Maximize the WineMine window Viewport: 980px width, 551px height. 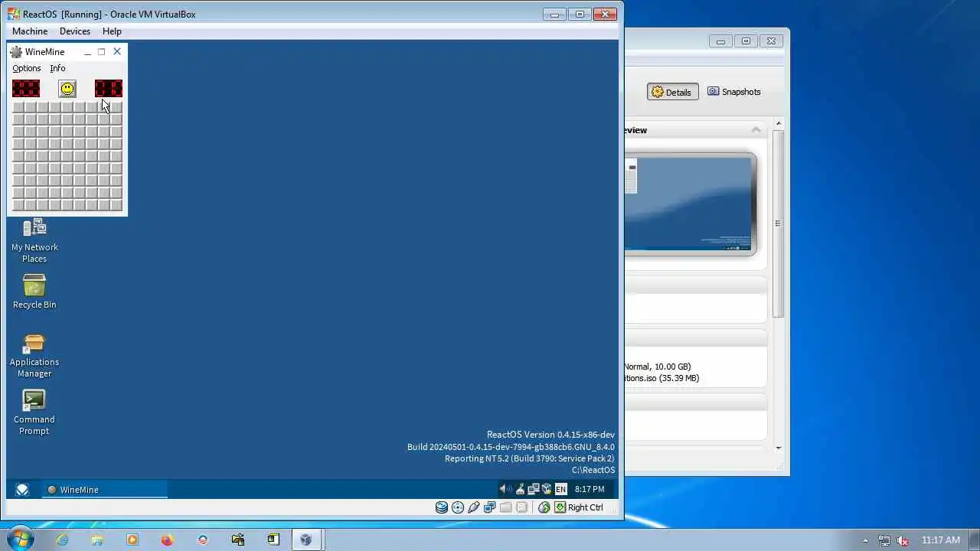point(101,52)
